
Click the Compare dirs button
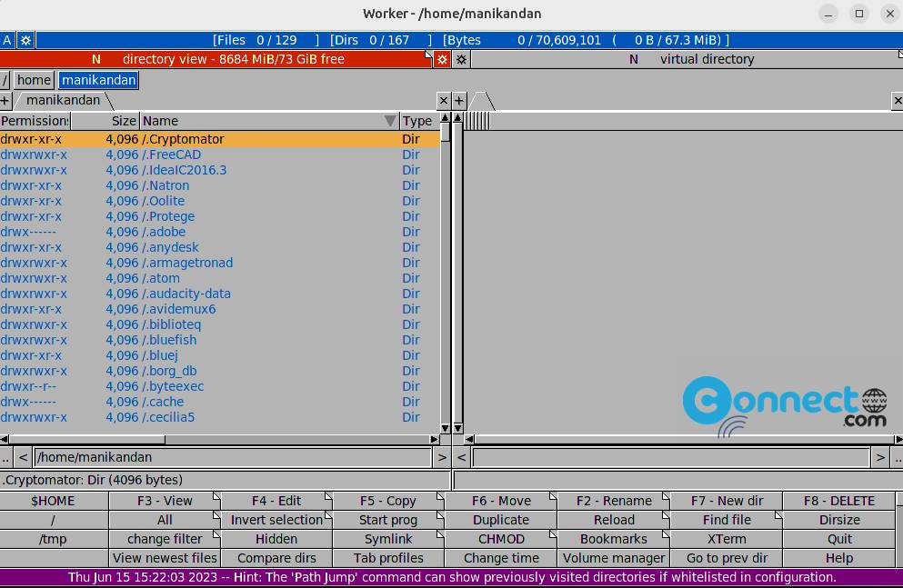[276, 558]
